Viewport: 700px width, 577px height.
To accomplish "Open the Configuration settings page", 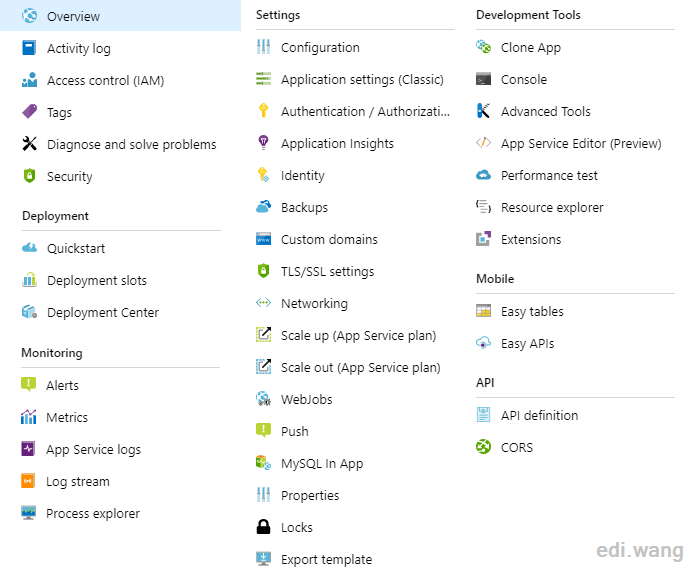I will (320, 47).
